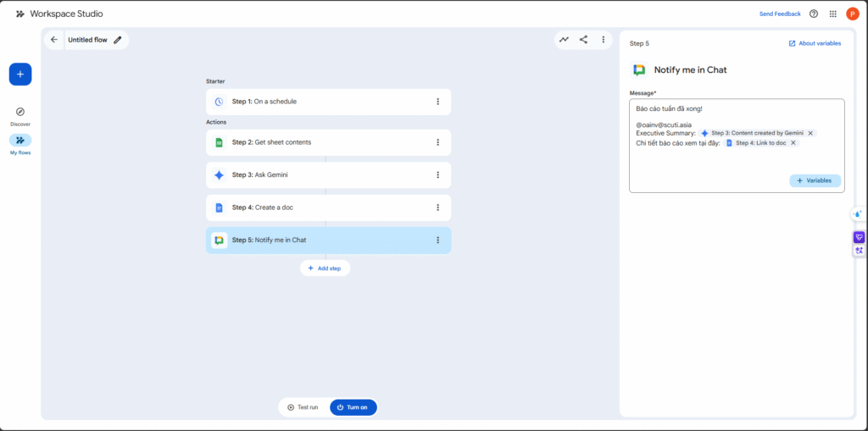Select Step 4: Create a doc

[322, 207]
